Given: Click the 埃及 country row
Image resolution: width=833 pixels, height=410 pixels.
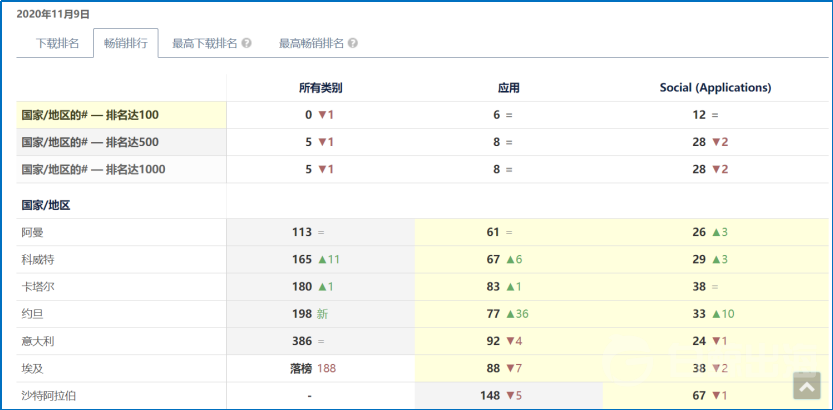Looking at the screenshot, I should [x=32, y=368].
